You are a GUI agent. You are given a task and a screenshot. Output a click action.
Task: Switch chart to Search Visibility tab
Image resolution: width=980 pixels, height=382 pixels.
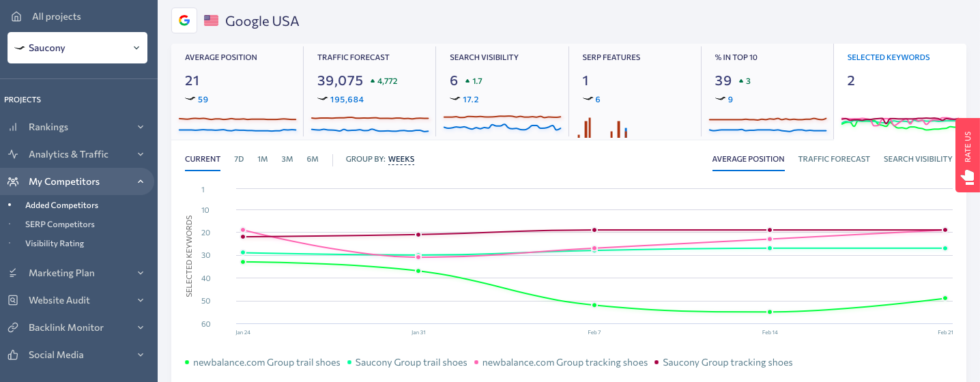(918, 159)
